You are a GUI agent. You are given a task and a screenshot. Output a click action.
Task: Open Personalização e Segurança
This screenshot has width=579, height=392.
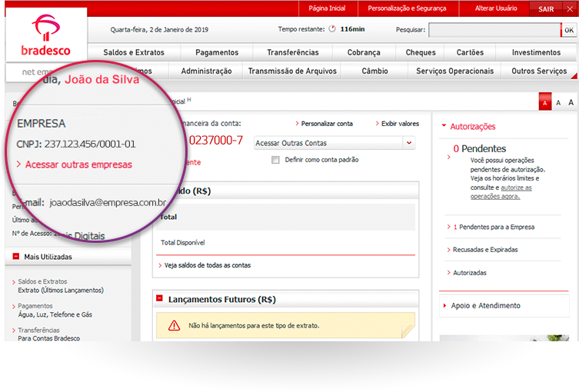coord(407,8)
